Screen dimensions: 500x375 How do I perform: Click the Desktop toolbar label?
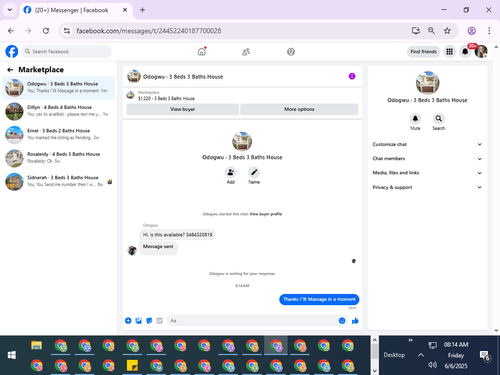click(x=394, y=355)
